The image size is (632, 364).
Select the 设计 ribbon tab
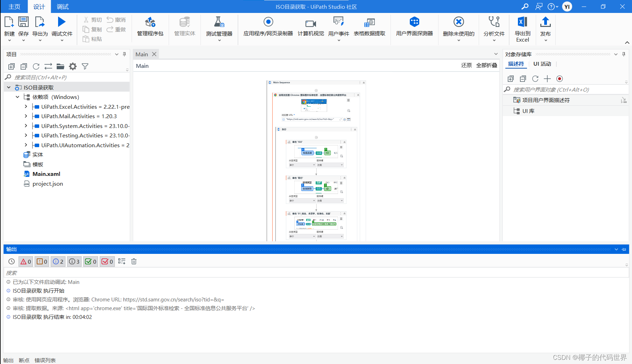pyautogui.click(x=39, y=7)
